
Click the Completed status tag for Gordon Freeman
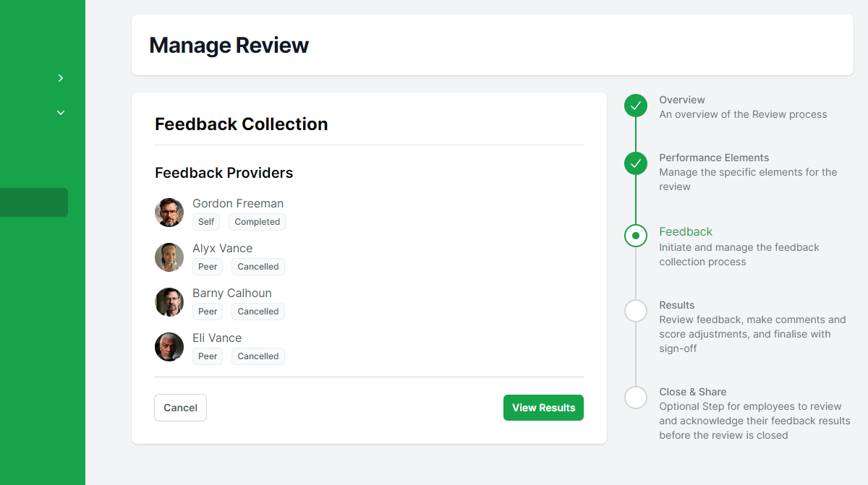[x=257, y=222]
